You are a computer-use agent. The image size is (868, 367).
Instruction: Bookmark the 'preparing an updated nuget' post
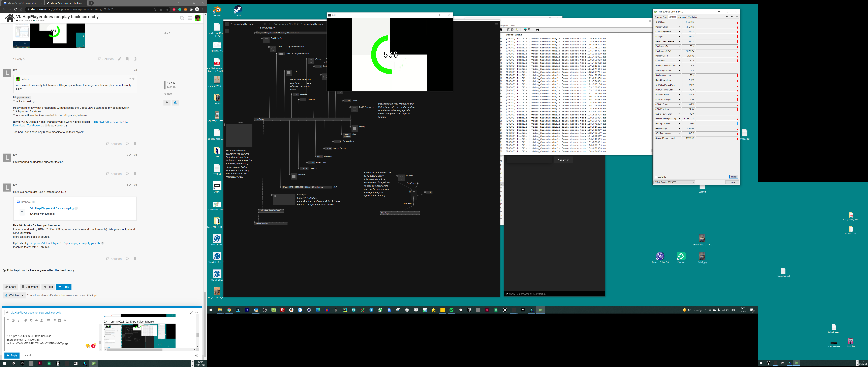135,174
